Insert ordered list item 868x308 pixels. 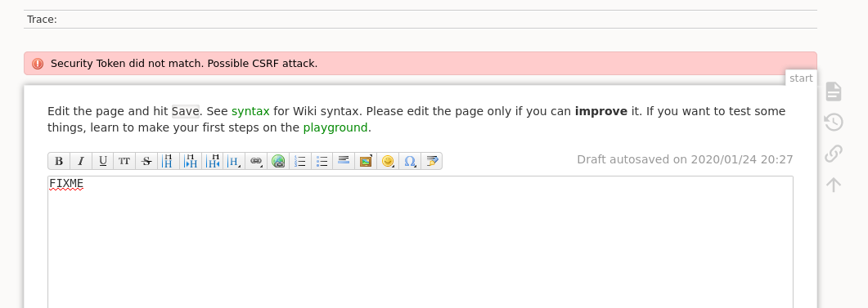click(x=300, y=161)
